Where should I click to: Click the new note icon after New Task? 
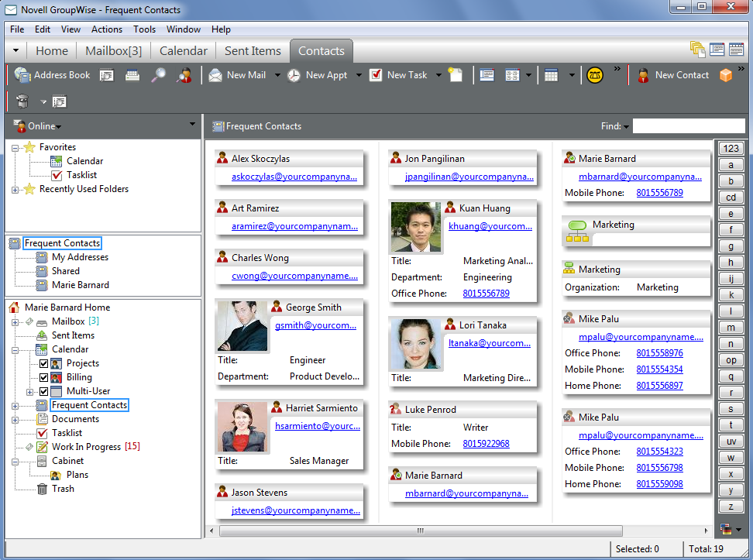456,75
